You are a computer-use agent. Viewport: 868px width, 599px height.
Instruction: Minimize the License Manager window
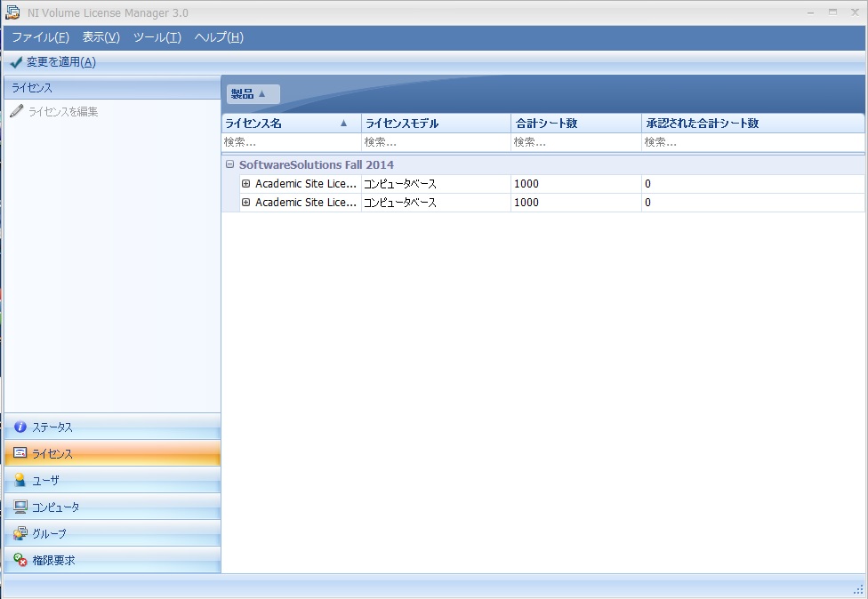click(810, 12)
